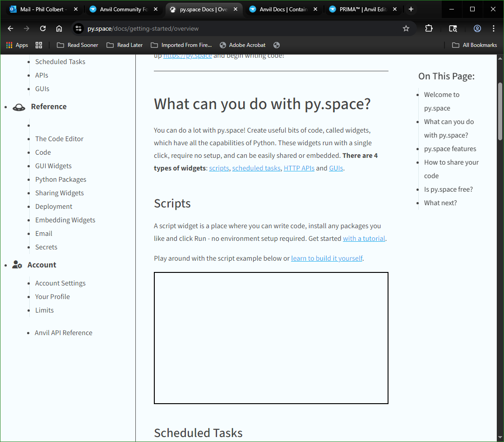The width and height of the screenshot is (504, 442).
Task: Jump to 'py.space features' section
Action: (450, 149)
